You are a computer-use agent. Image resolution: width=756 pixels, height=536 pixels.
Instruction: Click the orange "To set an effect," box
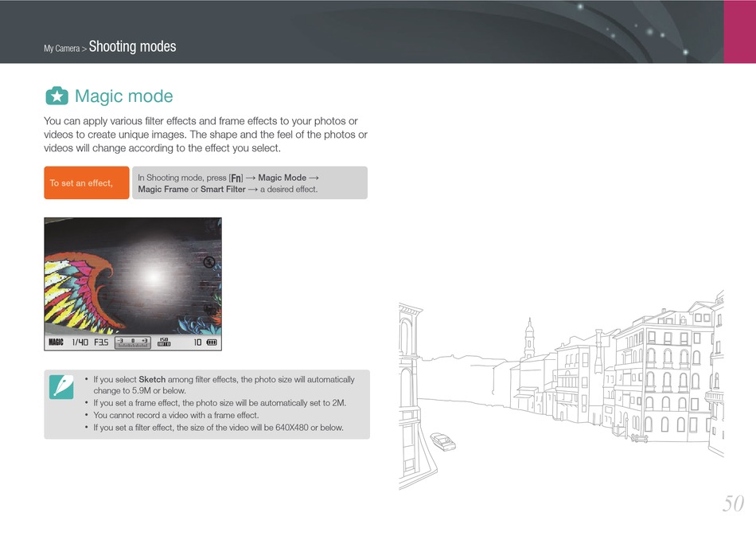coord(87,183)
